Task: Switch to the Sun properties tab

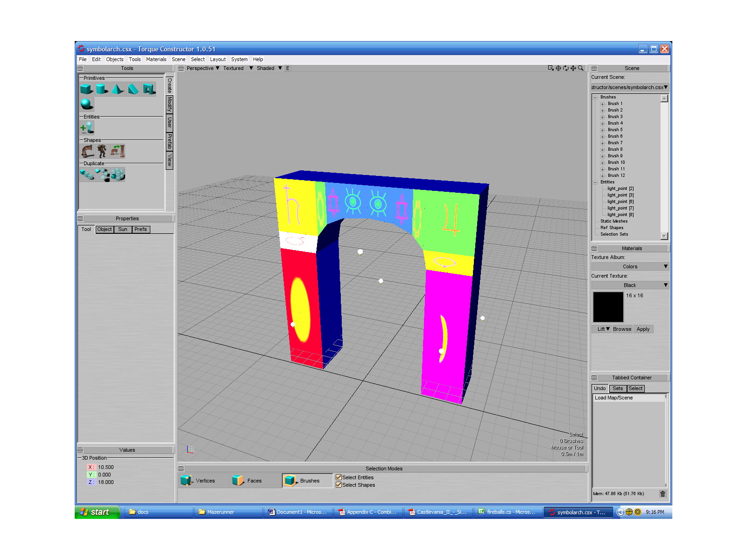Action: (123, 229)
